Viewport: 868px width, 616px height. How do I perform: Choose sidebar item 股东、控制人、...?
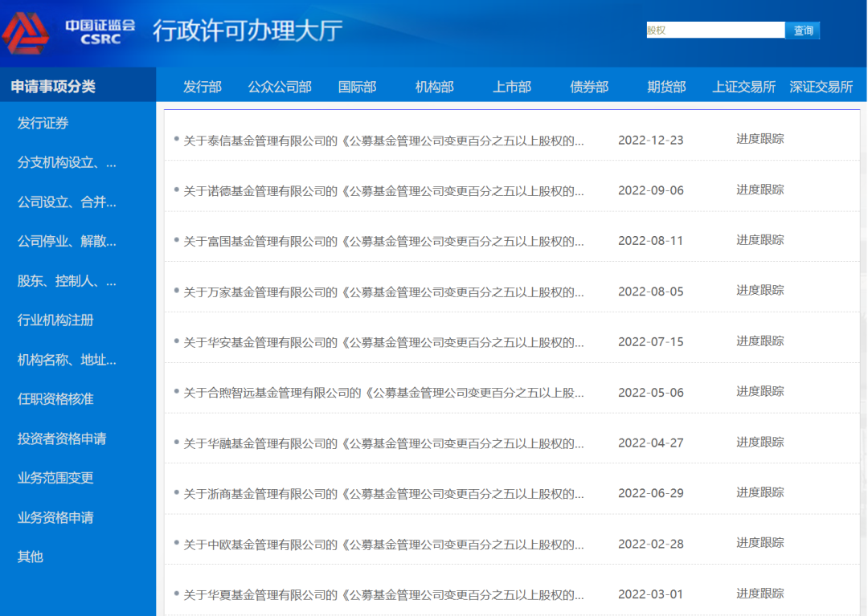(67, 281)
